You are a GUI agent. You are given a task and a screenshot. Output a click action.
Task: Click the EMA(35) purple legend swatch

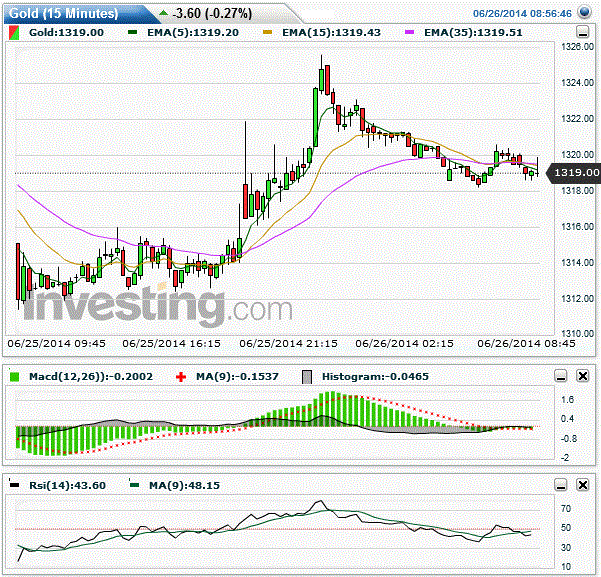pyautogui.click(x=409, y=33)
